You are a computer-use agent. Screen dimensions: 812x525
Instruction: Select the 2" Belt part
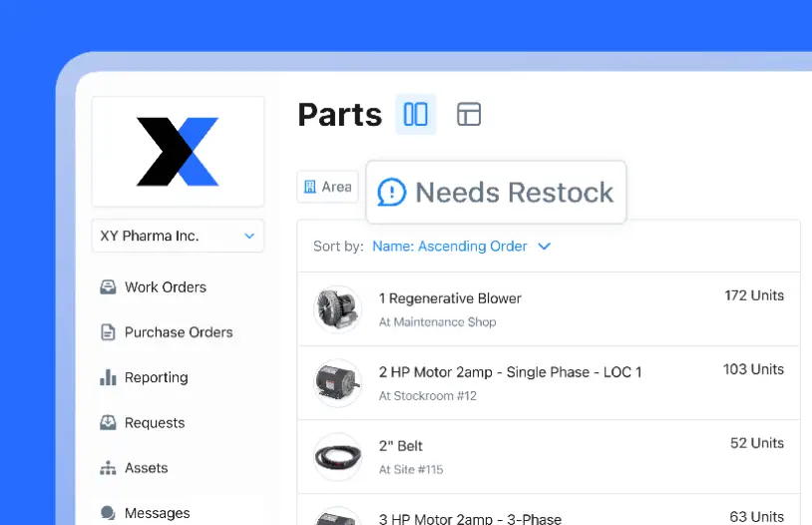(549, 456)
